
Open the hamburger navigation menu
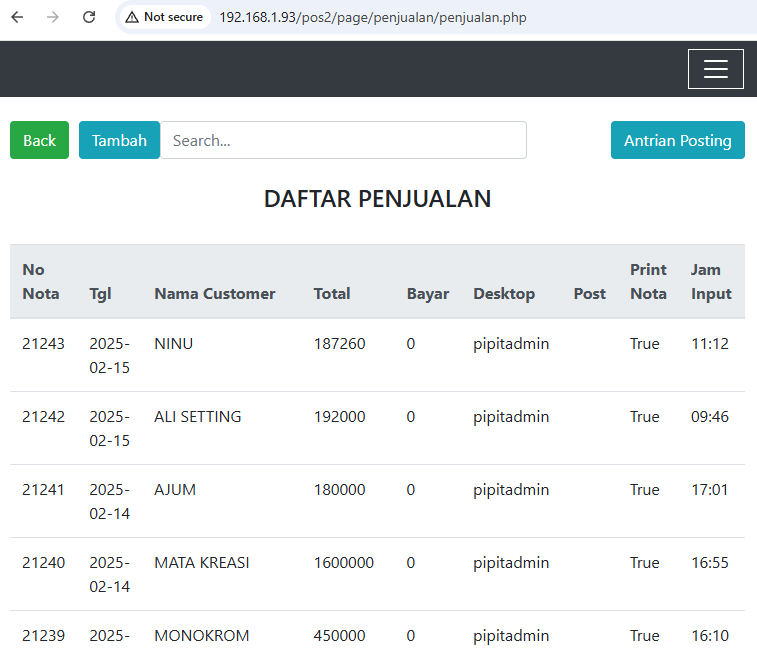(715, 69)
